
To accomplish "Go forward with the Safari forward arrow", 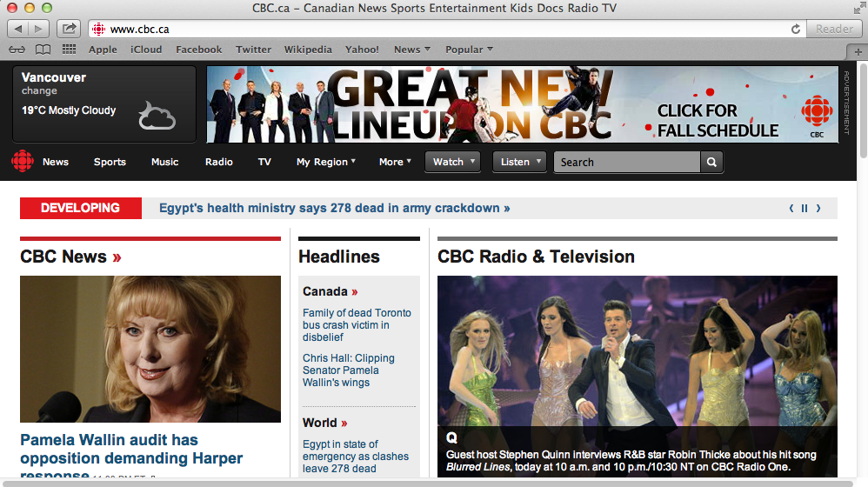I will click(x=39, y=29).
